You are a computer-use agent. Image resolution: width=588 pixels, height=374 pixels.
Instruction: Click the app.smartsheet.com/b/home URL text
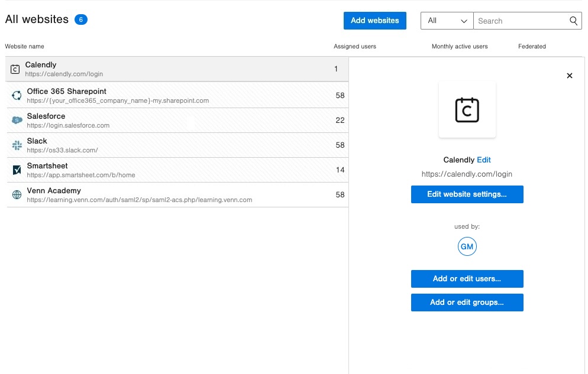coord(80,175)
